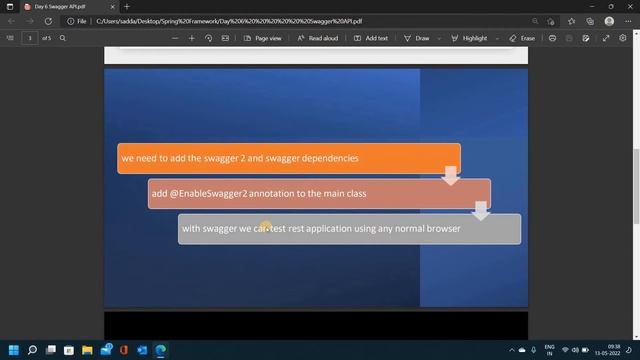The height and width of the screenshot is (360, 640).
Task: Click the microphone tray icon
Action: (533, 350)
